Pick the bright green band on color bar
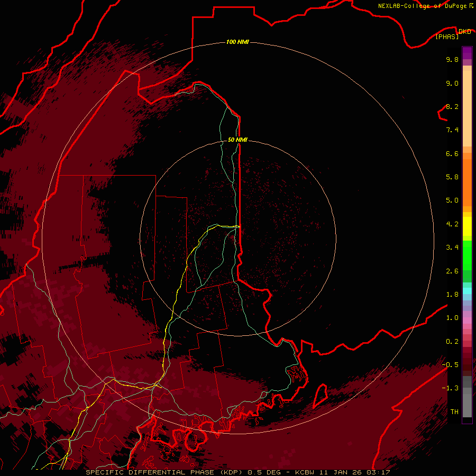 [x=467, y=255]
